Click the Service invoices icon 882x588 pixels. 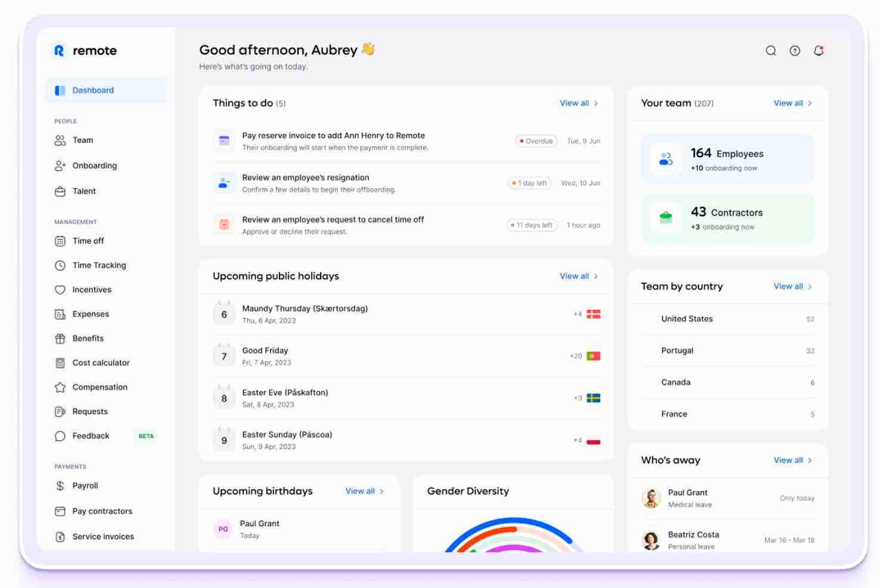pos(60,537)
